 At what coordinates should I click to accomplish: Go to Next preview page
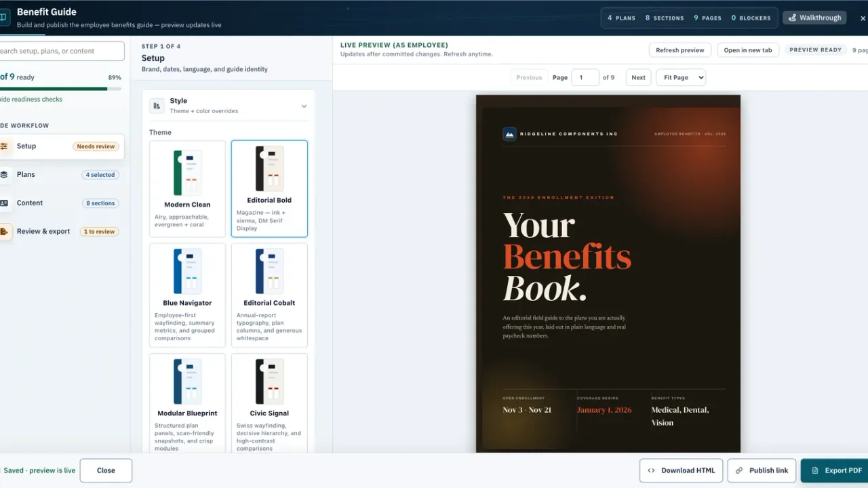(x=638, y=77)
